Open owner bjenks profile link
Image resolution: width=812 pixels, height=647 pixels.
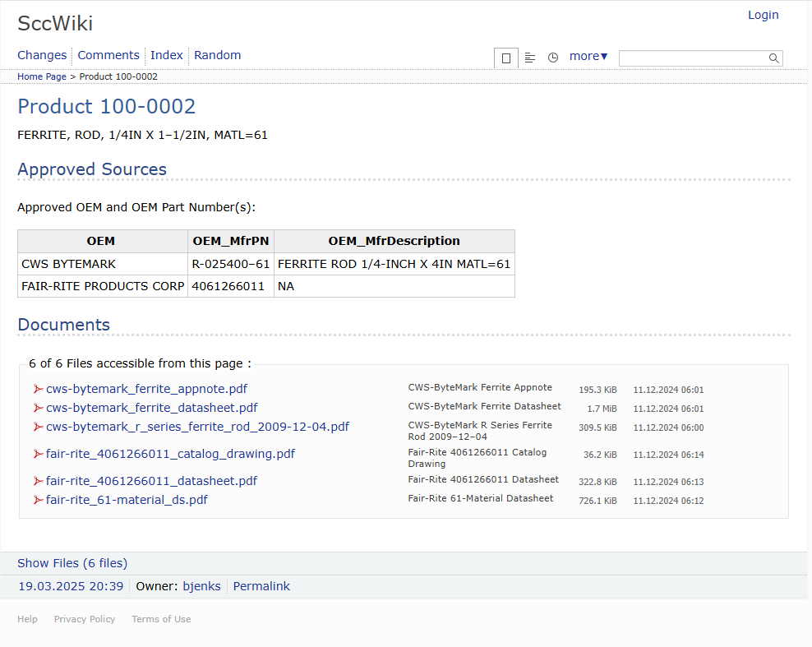(x=201, y=586)
